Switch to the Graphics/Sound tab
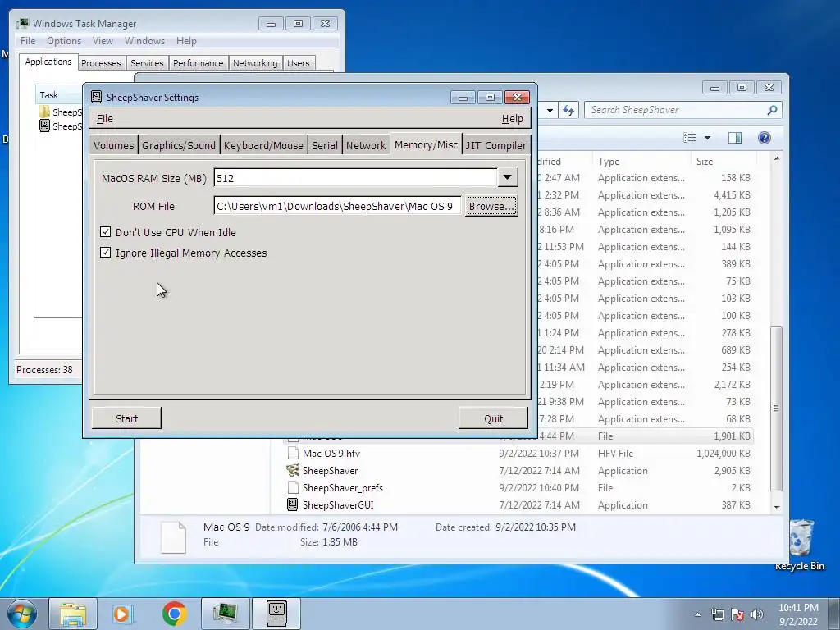840x630 pixels. coord(178,145)
